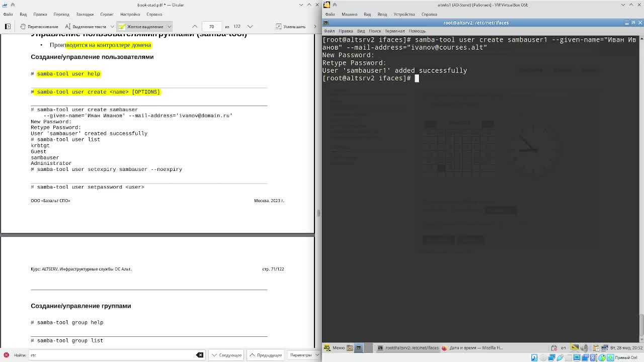Open the Параметры search options dropdown
This screenshot has height=362, width=644.
click(x=303, y=355)
